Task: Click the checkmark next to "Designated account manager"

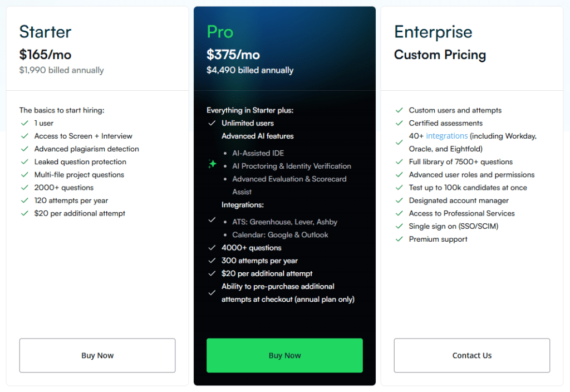Action: pos(399,200)
